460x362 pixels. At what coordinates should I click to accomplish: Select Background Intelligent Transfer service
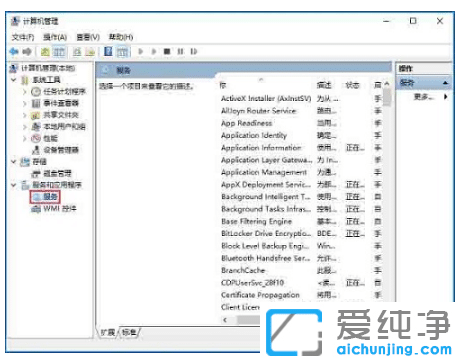pos(266,197)
